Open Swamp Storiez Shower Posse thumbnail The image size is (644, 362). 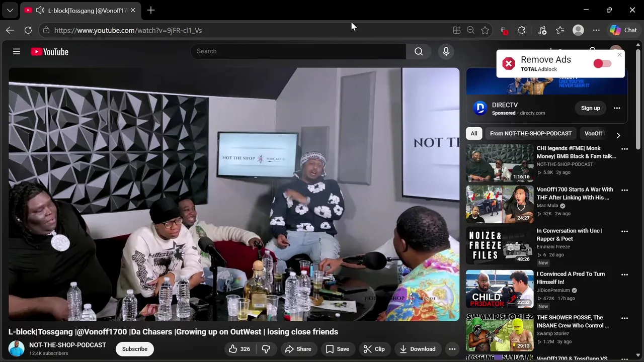point(500,332)
